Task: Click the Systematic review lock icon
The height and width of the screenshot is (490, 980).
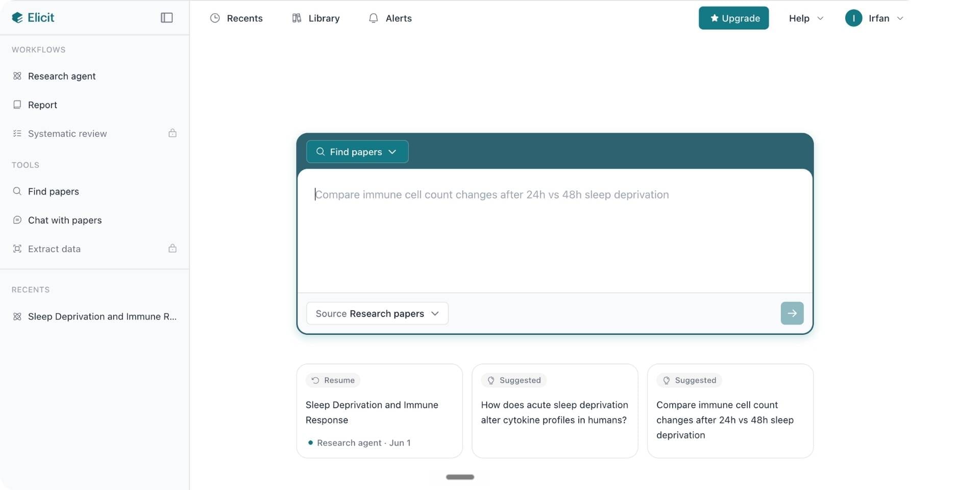Action: pos(173,133)
